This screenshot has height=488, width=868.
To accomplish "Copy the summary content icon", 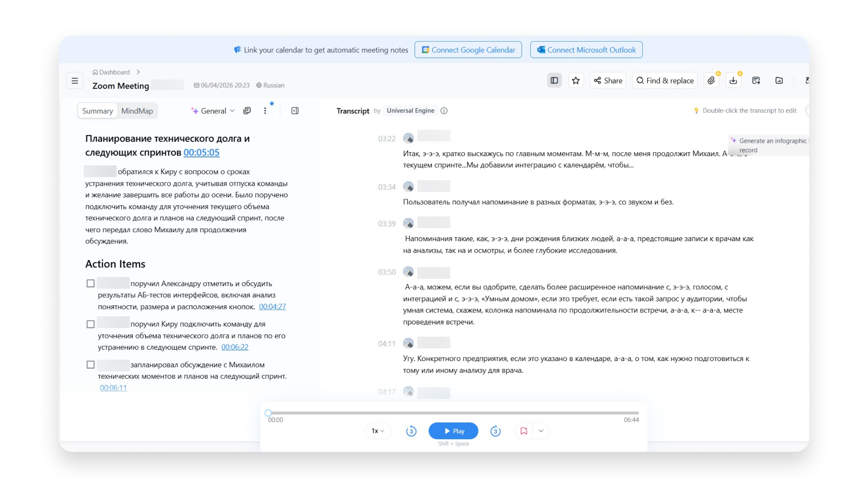I will tap(247, 111).
